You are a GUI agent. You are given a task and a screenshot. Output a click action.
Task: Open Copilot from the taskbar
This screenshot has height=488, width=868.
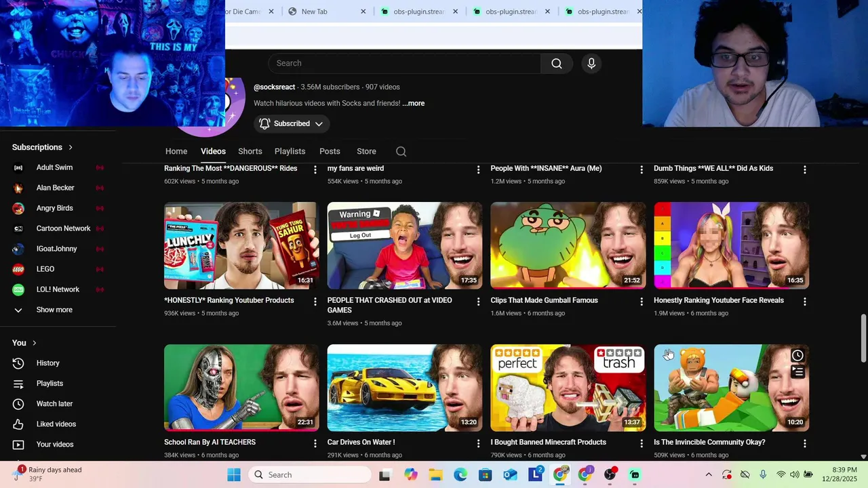coord(411,475)
